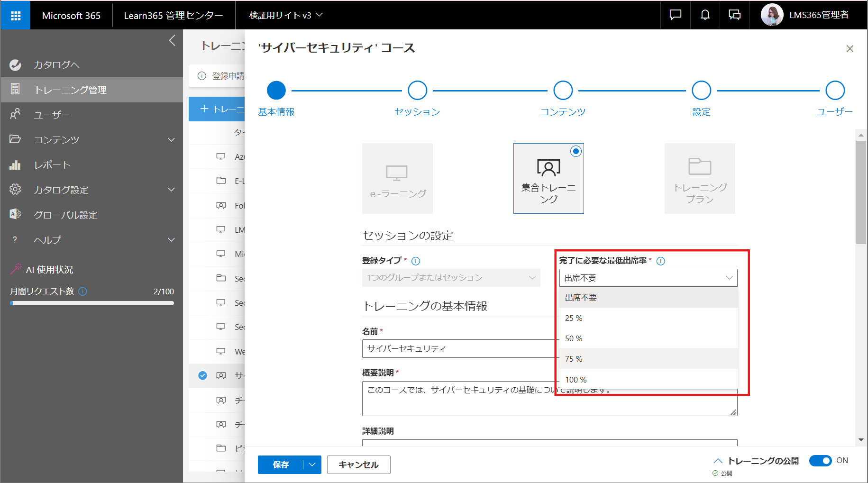The height and width of the screenshot is (483, 868).
Task: Open the notifications bell
Action: click(705, 15)
